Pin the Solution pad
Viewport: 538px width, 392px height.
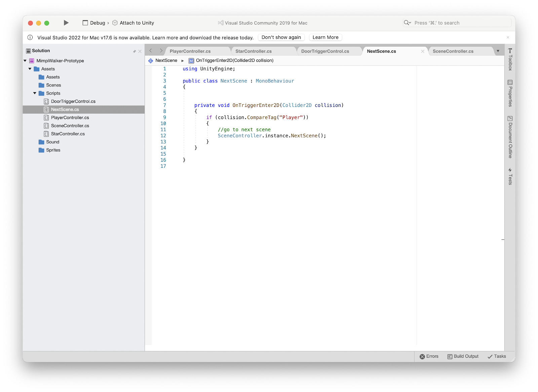pos(134,51)
